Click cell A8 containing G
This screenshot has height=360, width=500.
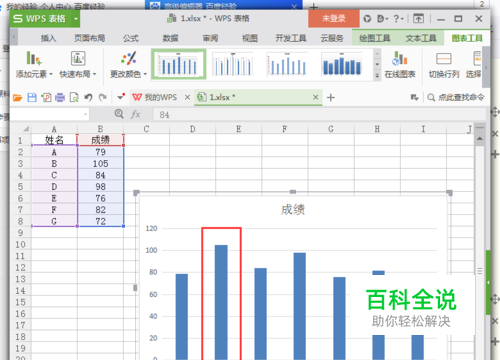[54, 221]
